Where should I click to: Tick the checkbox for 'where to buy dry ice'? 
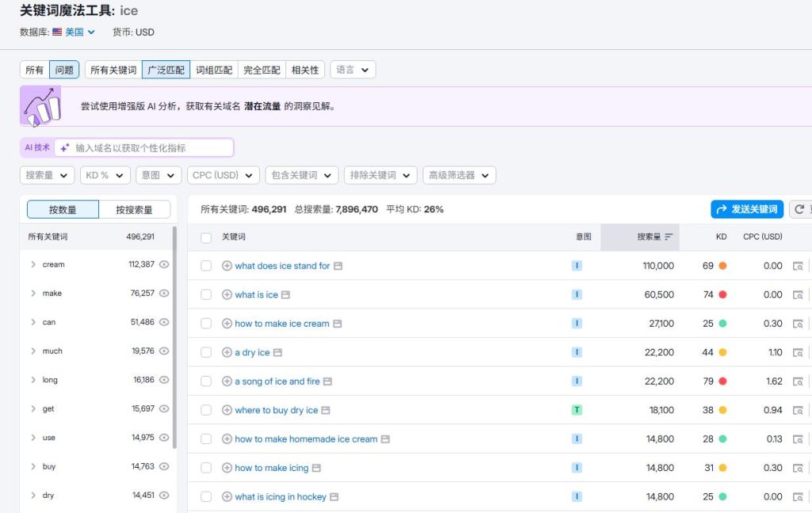click(206, 411)
